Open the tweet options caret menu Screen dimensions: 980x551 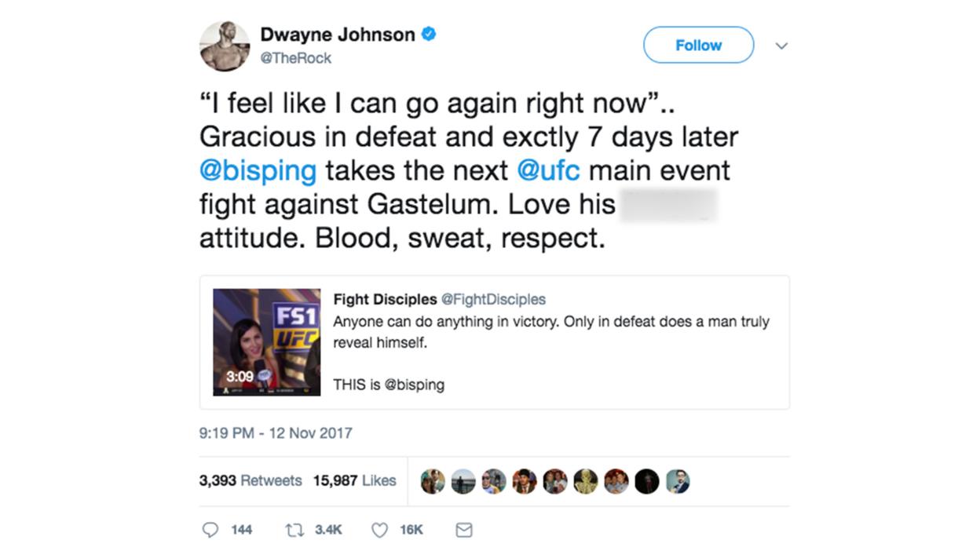(x=781, y=46)
